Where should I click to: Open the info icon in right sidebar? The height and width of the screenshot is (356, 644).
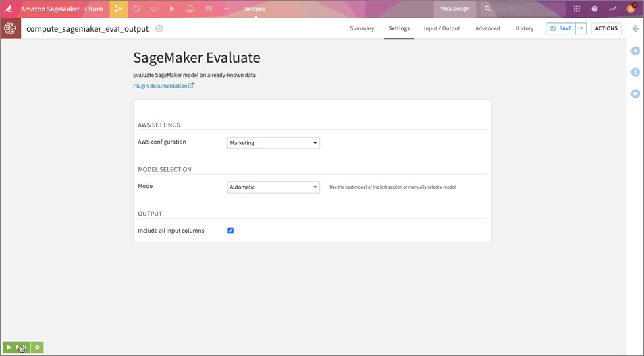click(x=635, y=72)
